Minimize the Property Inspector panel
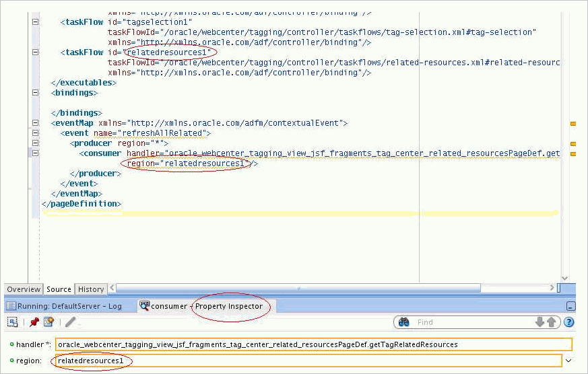Image resolution: width=588 pixels, height=374 pixels. (570, 306)
